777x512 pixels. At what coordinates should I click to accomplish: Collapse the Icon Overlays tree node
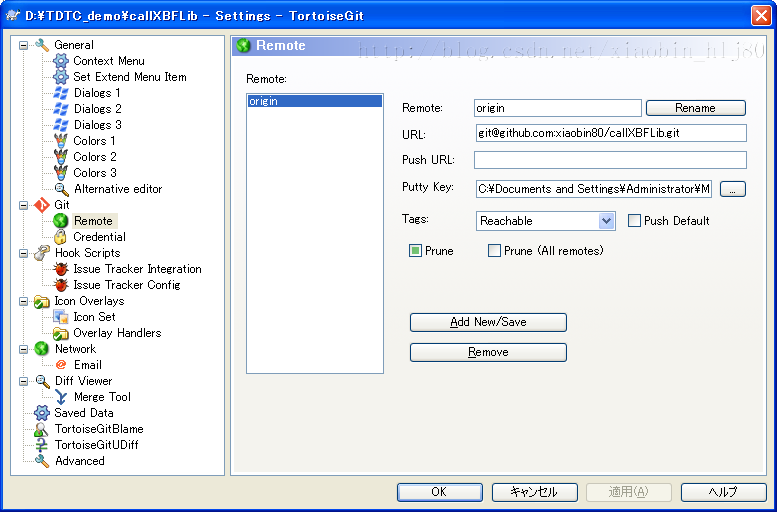(x=23, y=301)
